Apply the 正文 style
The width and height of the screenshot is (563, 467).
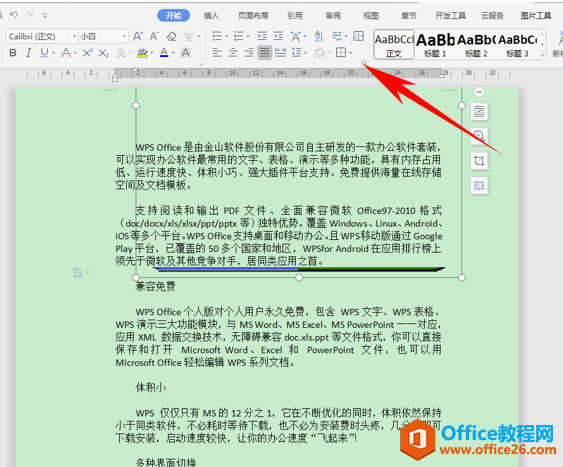coord(394,45)
